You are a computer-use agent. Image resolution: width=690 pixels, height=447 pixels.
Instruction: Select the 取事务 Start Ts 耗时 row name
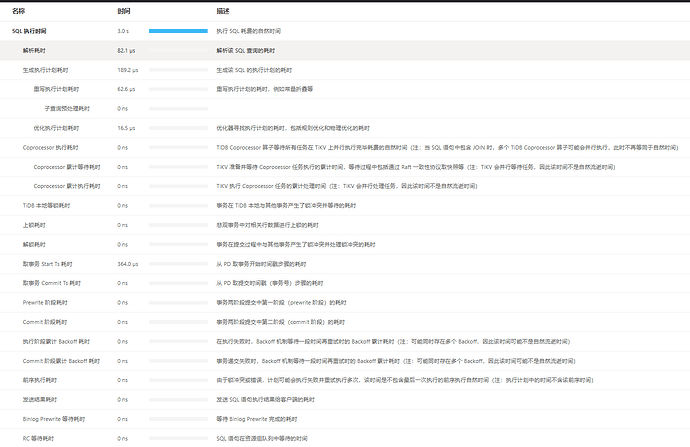[x=48, y=264]
